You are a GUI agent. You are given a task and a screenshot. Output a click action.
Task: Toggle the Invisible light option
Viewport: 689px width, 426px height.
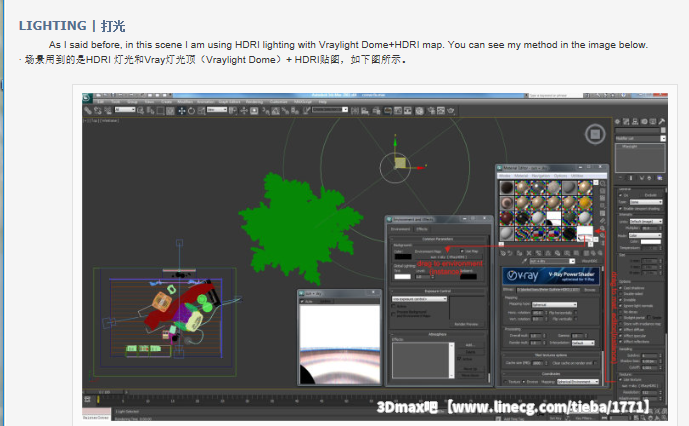(x=620, y=300)
